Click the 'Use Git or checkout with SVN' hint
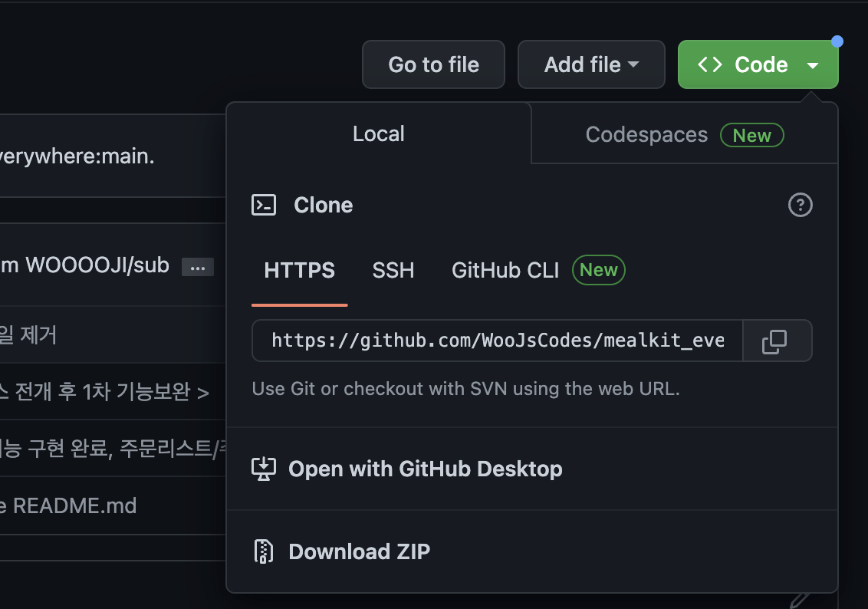 click(x=465, y=389)
